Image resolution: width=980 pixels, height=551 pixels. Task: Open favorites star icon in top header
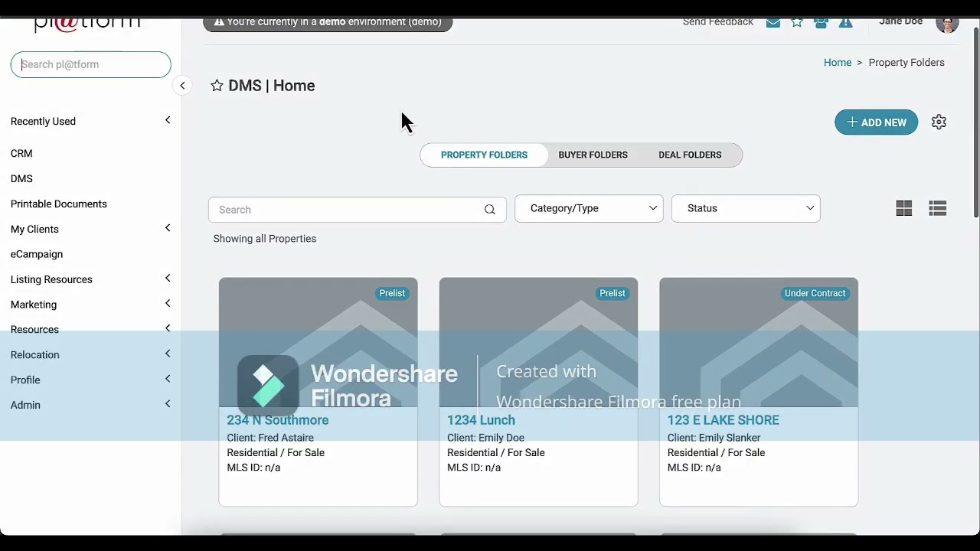pyautogui.click(x=797, y=22)
